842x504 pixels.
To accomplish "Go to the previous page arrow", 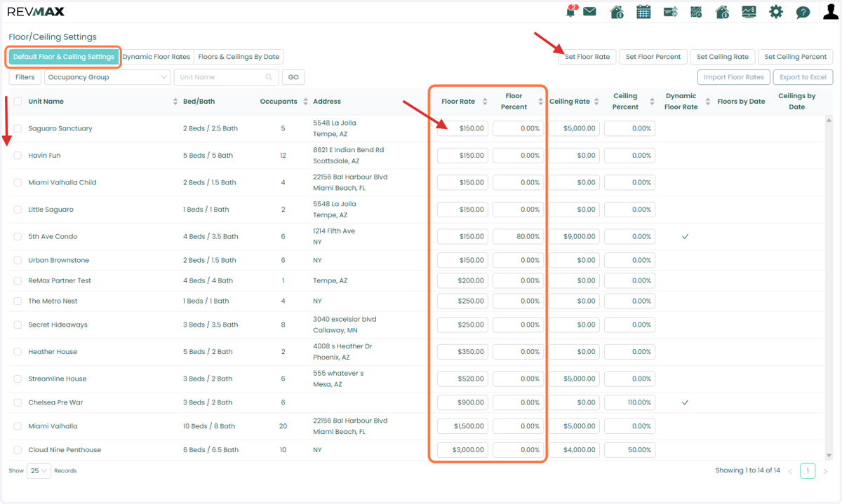I will (x=790, y=471).
